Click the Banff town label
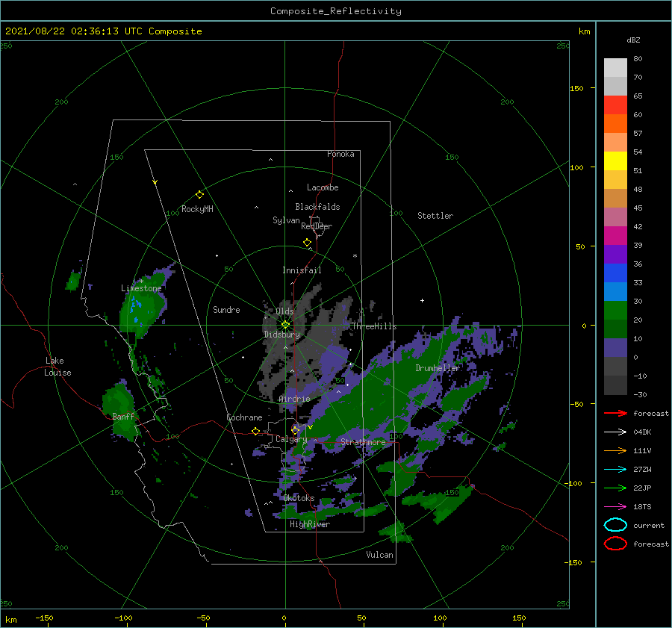This screenshot has height=628, width=672. click(x=123, y=417)
